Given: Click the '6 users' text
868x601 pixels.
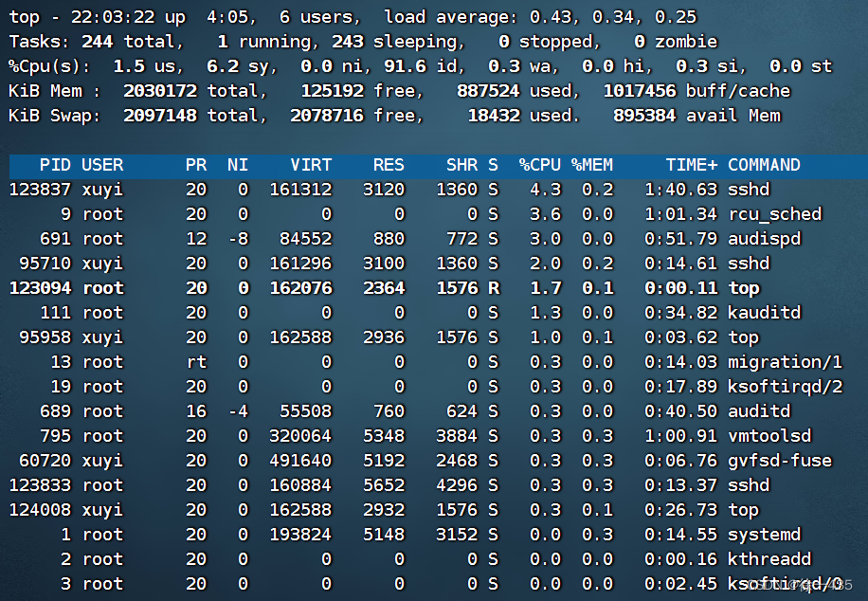Looking at the screenshot, I should (316, 17).
